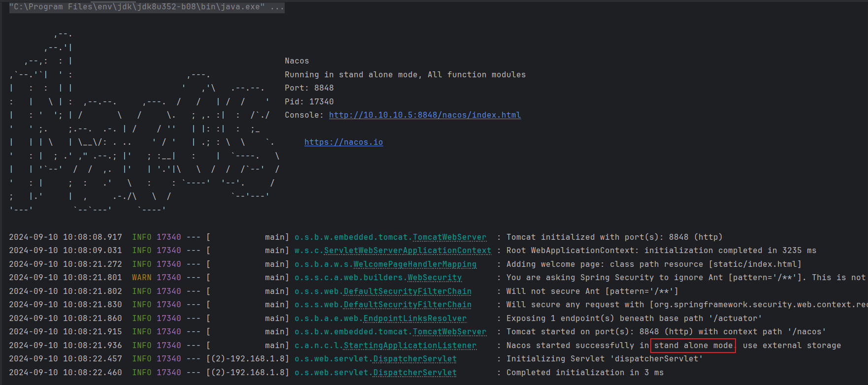Click the "Port: 8848" banner line

coord(309,88)
